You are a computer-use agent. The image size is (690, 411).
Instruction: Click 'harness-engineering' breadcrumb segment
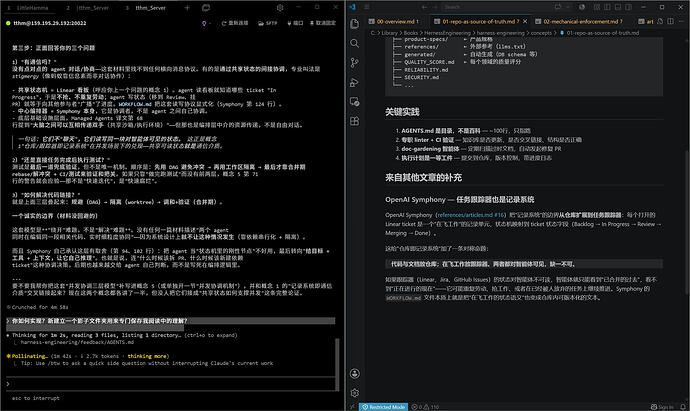coord(500,33)
